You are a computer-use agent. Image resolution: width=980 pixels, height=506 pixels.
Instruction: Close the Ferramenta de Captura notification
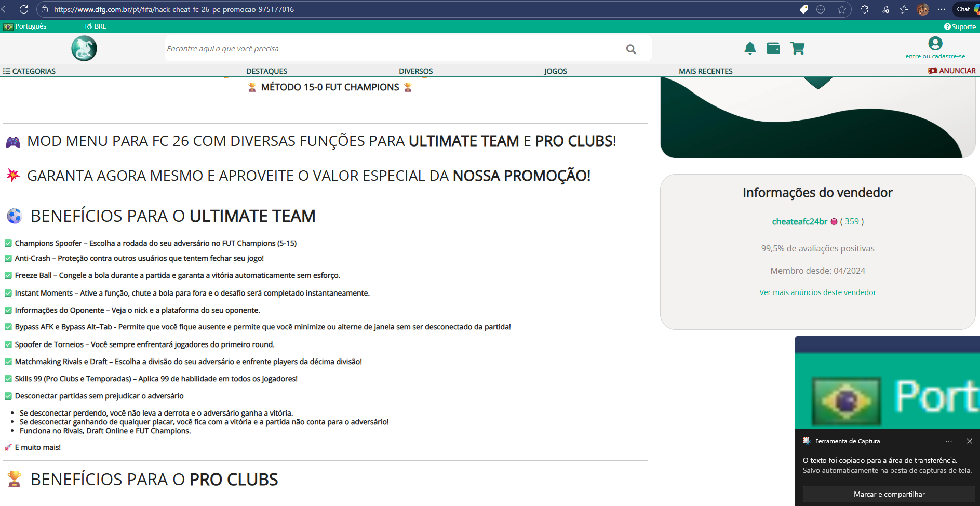[969, 441]
